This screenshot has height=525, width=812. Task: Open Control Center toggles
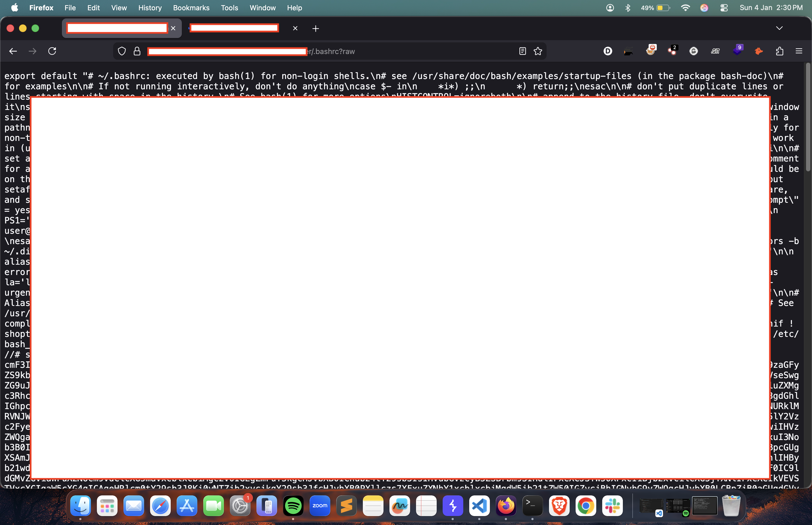coord(724,8)
